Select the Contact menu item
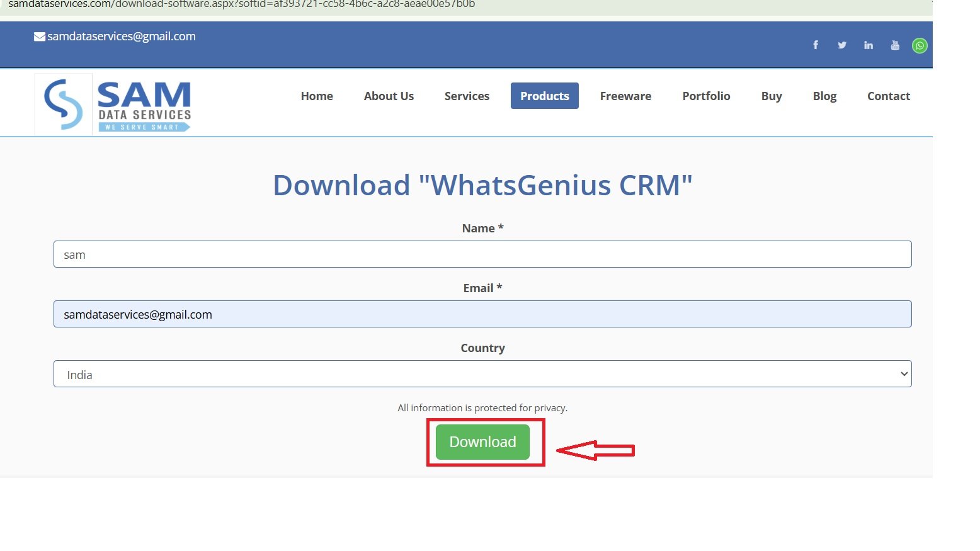Screen dimensions: 980x551 point(889,96)
